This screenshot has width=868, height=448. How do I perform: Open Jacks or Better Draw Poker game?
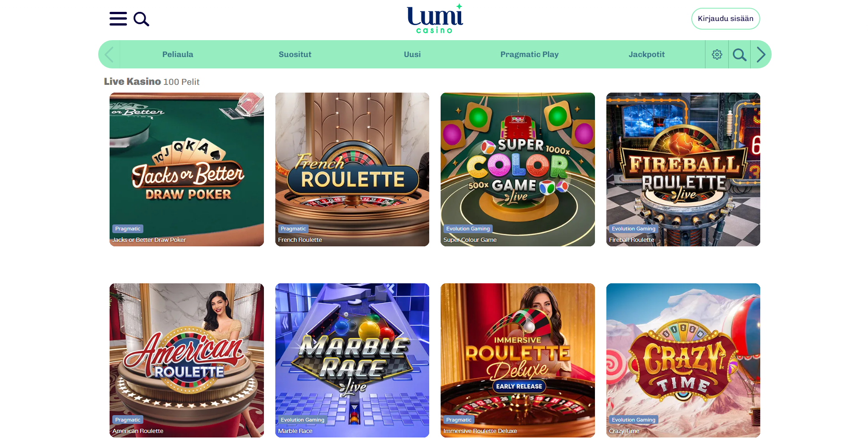click(187, 169)
